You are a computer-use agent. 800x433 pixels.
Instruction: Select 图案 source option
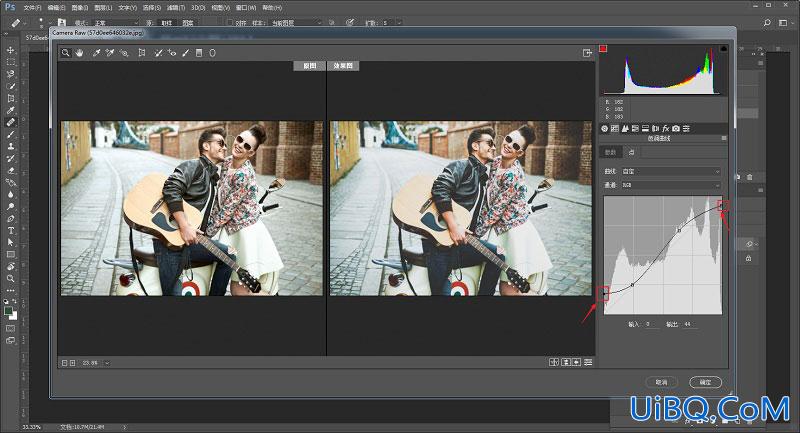188,23
